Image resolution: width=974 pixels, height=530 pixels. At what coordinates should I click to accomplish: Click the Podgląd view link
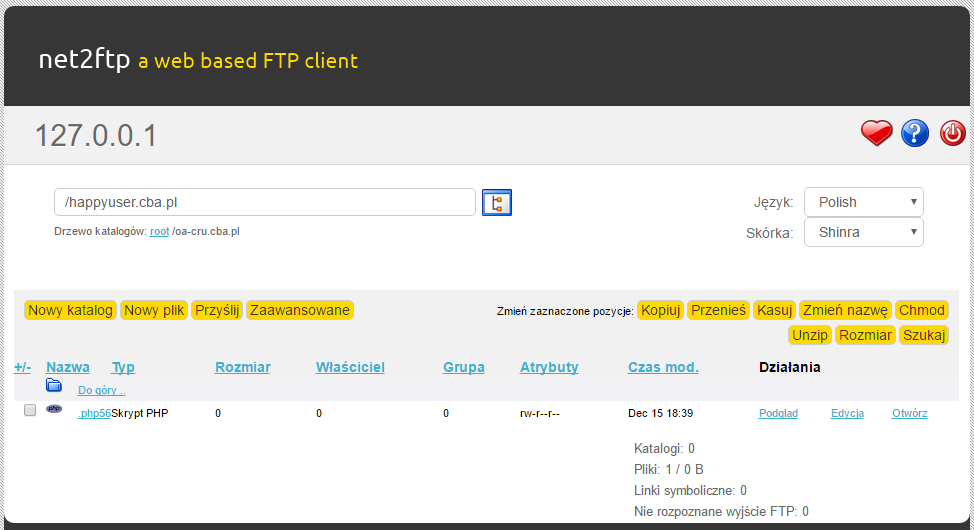(778, 413)
